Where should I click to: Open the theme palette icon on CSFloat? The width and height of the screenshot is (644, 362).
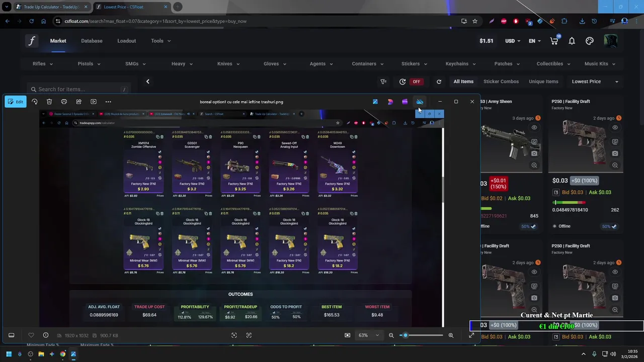pos(590,41)
